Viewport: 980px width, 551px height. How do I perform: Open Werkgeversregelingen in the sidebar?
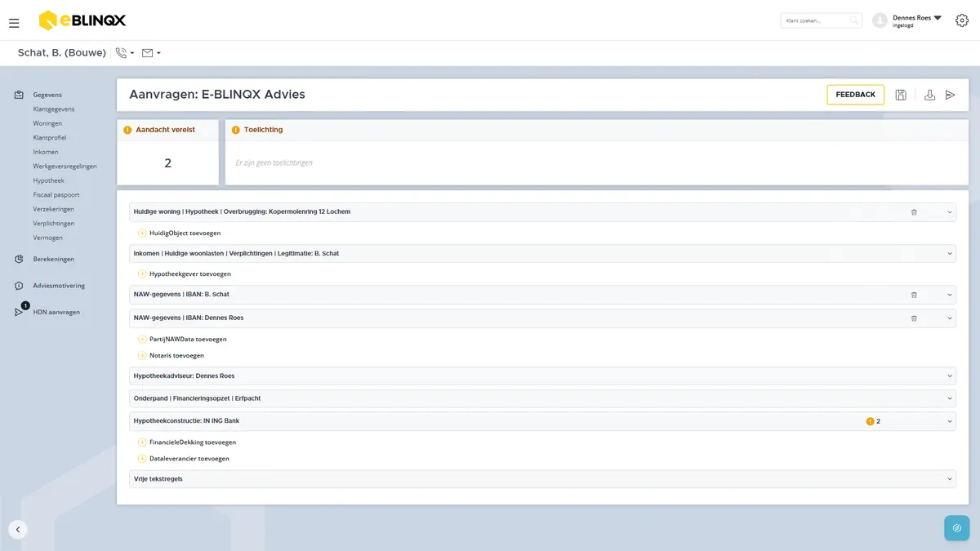point(65,167)
